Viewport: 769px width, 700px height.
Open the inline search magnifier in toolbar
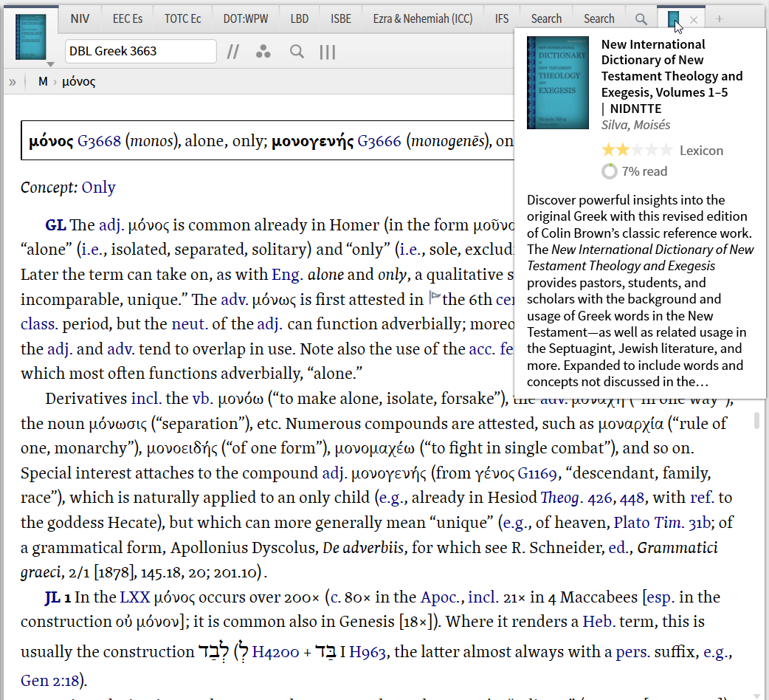click(x=297, y=52)
